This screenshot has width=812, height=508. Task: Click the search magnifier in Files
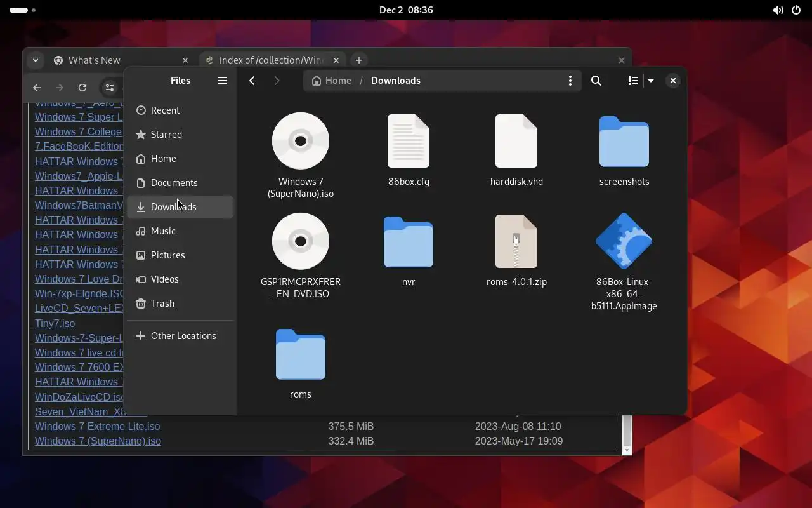click(x=596, y=81)
